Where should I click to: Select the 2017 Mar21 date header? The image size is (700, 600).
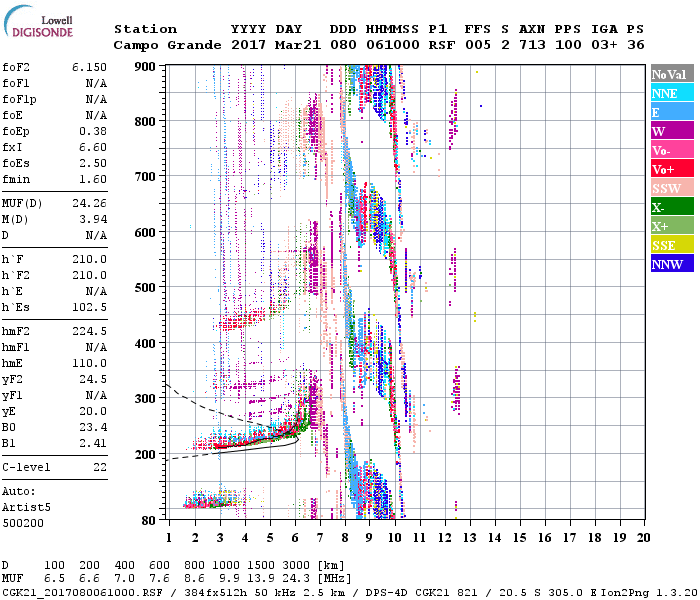(x=275, y=45)
